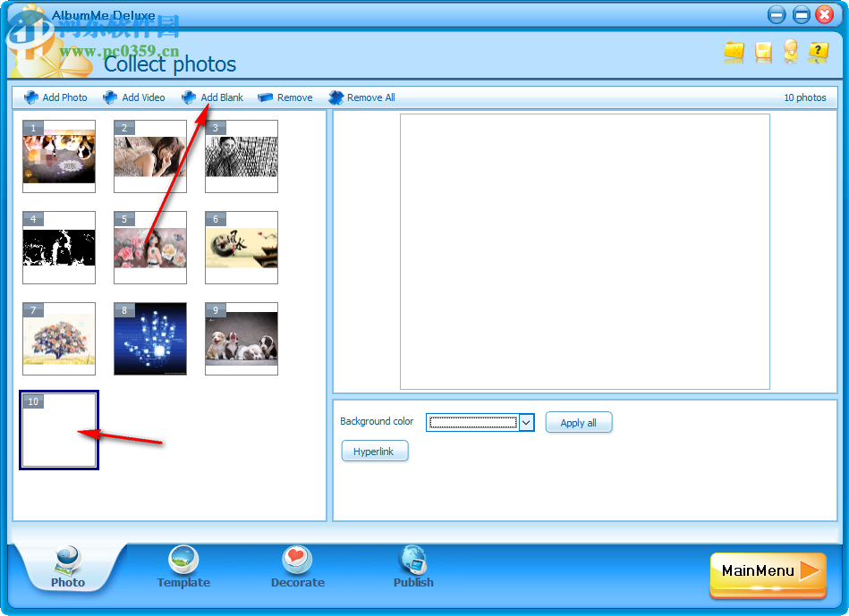The width and height of the screenshot is (849, 616).
Task: Open the Background color dropdown arrow
Action: click(x=526, y=422)
